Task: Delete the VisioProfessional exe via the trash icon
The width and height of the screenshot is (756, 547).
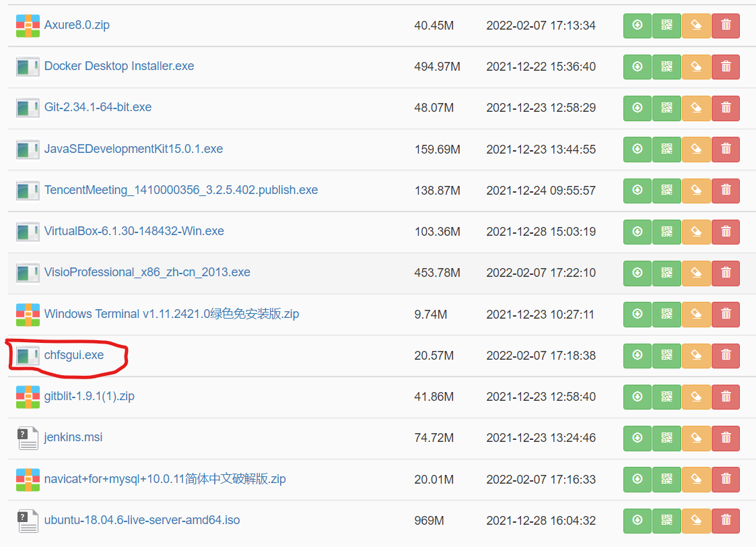Action: pyautogui.click(x=726, y=273)
